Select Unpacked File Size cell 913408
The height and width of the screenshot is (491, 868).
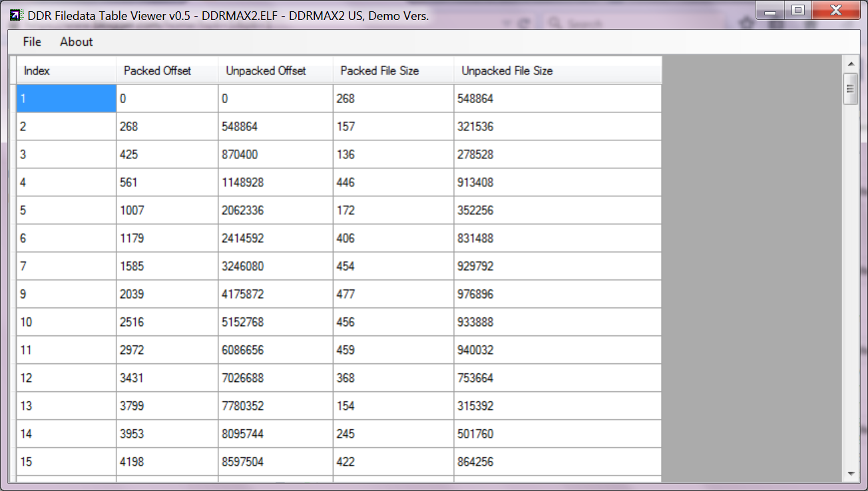(x=558, y=182)
